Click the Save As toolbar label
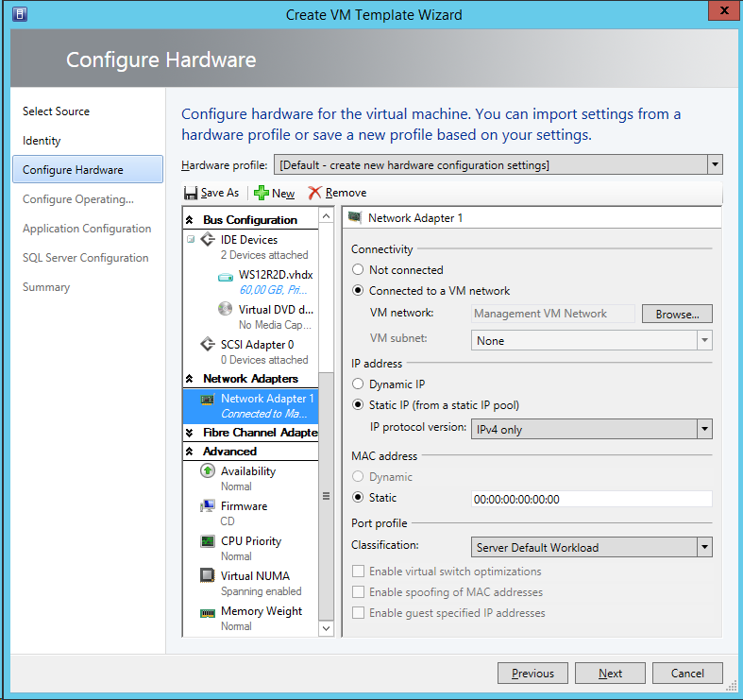Image resolution: width=743 pixels, height=700 pixels. point(220,193)
